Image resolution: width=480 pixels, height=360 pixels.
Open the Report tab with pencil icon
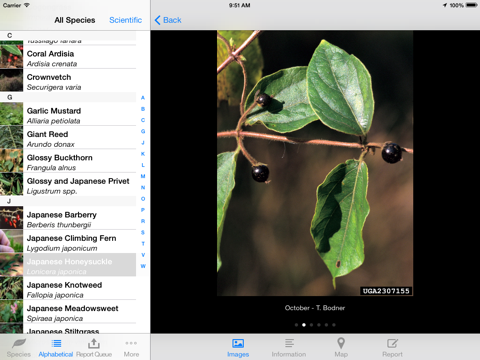tap(392, 348)
